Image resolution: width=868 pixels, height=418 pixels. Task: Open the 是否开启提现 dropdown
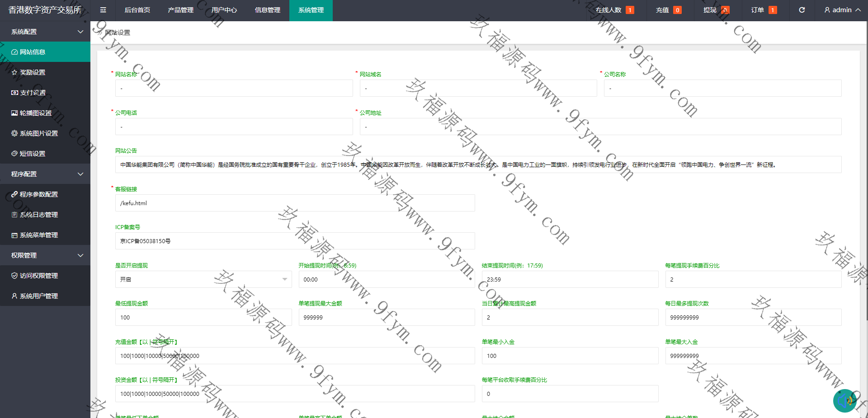[x=203, y=279]
